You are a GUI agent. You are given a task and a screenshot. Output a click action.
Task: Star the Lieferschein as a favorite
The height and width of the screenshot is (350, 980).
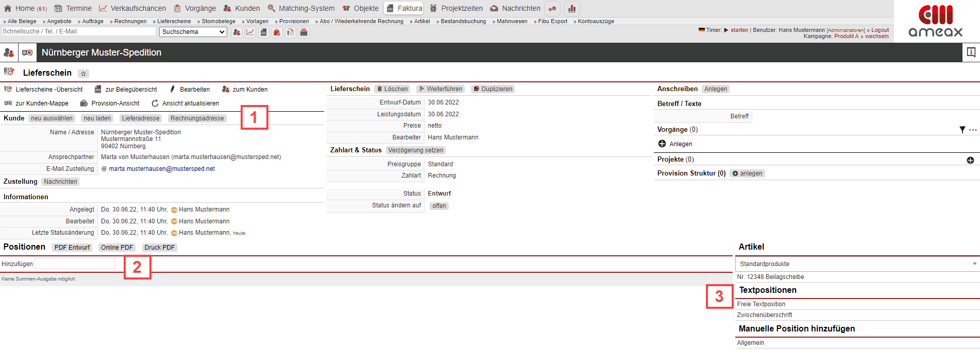tap(83, 74)
